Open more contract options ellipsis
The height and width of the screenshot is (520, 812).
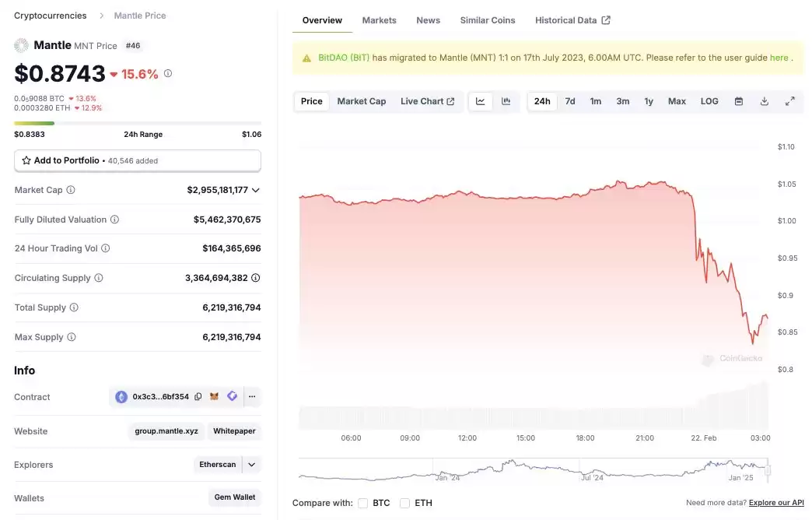[x=252, y=396]
